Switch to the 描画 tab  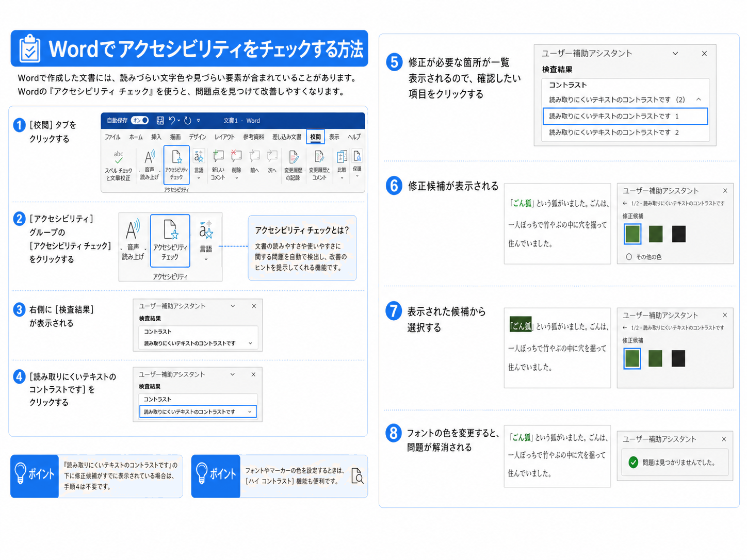pyautogui.click(x=175, y=137)
